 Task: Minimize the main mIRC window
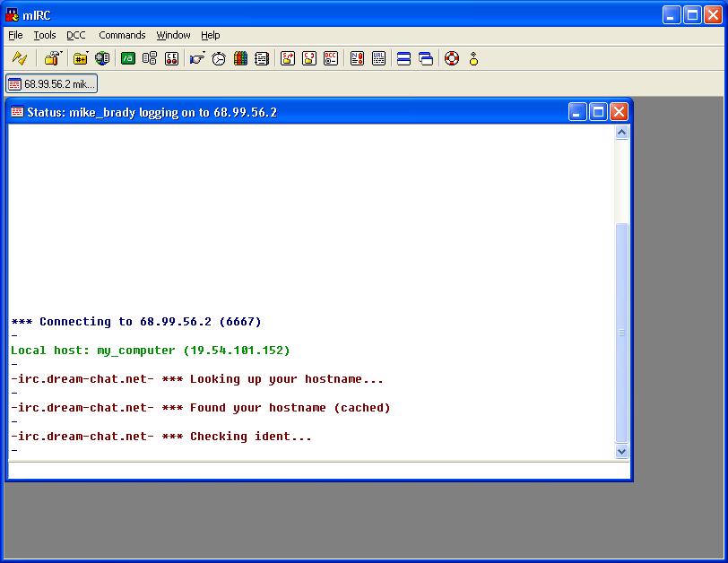671,15
